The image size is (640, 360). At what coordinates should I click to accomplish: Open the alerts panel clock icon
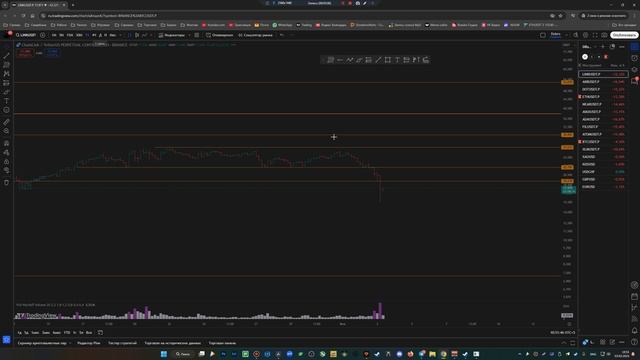coord(635,58)
